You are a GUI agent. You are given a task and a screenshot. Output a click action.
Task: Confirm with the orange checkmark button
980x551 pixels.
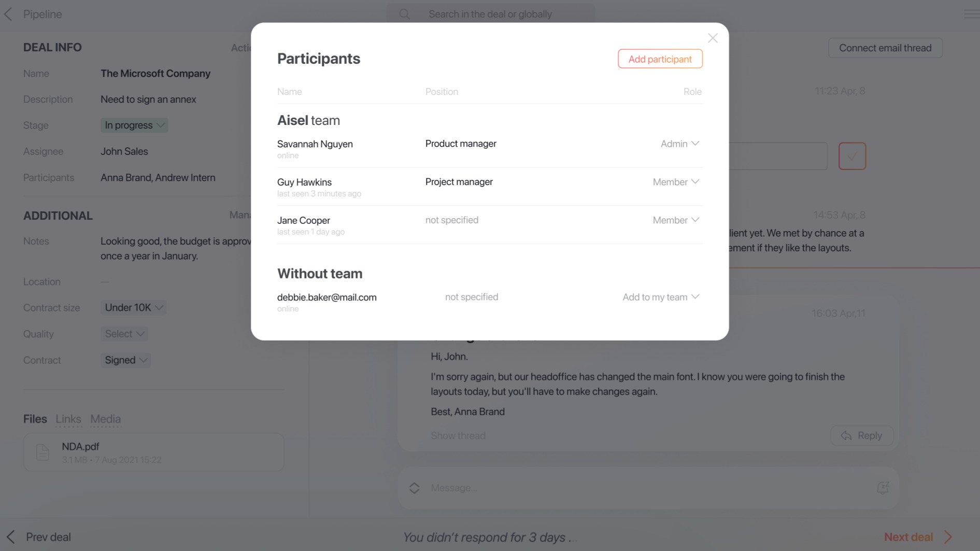[852, 156]
